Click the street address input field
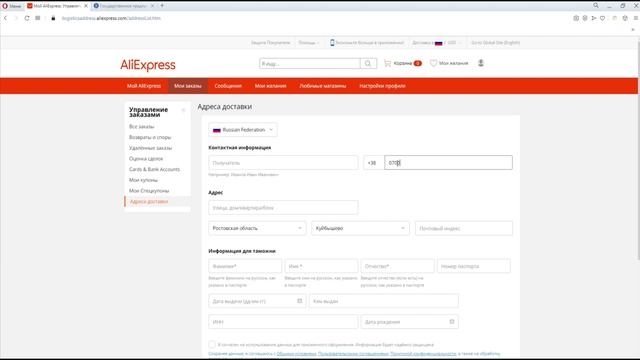640x360 pixels. coord(283,207)
